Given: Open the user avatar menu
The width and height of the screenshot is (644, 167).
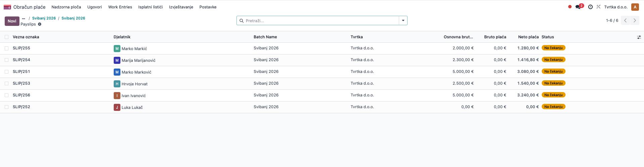Looking at the screenshot, I should [635, 7].
